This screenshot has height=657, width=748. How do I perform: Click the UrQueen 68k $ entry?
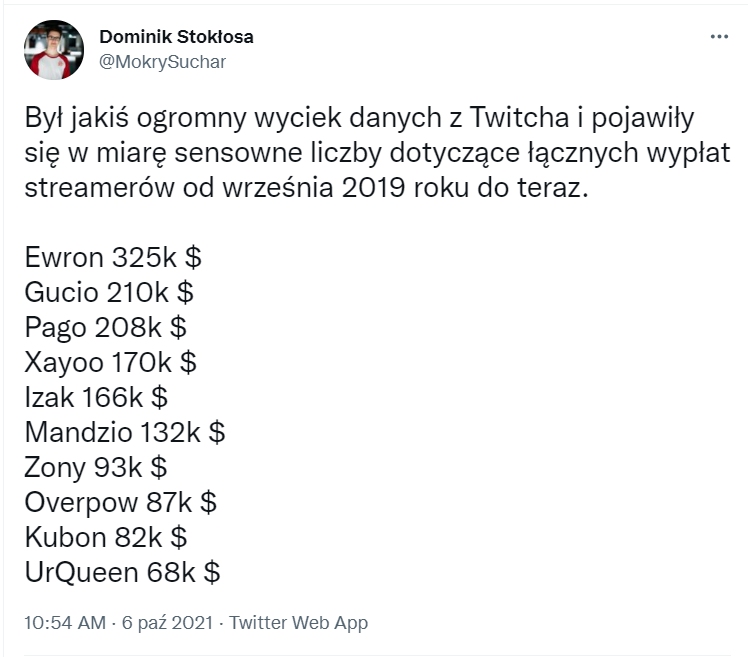[122, 573]
